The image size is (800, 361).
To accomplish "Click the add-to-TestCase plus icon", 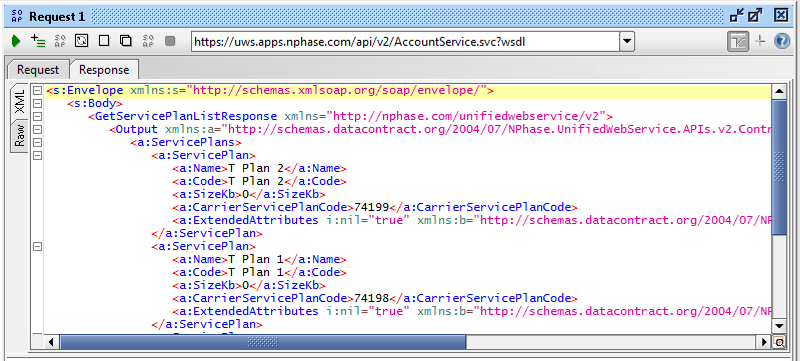I will (38, 41).
